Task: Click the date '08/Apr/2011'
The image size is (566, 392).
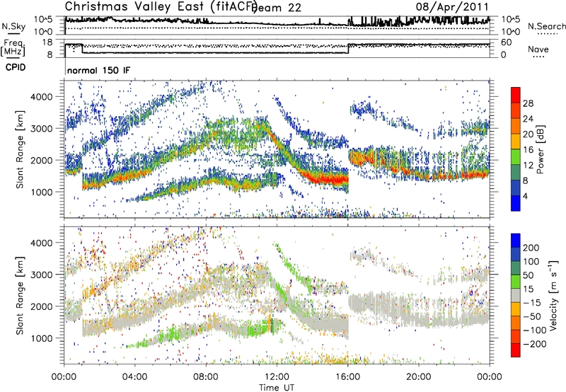Action: (452, 7)
